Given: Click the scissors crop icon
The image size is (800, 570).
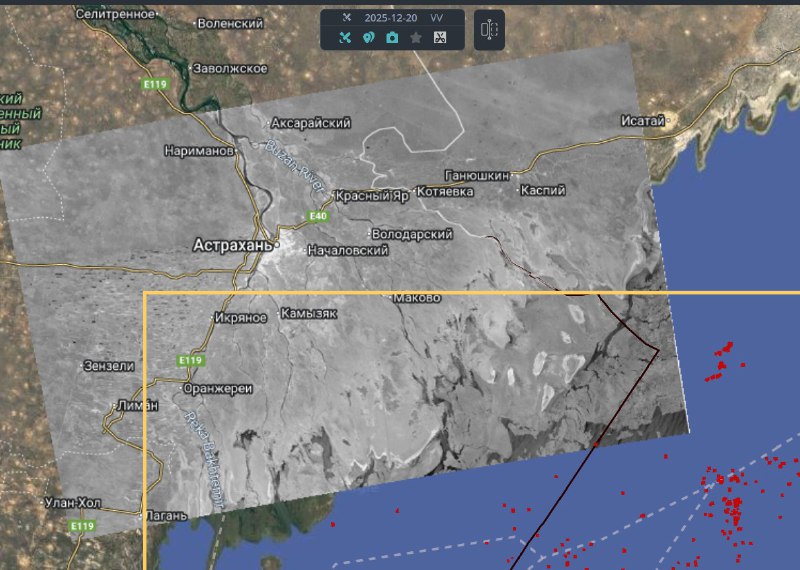Looking at the screenshot, I should (439, 37).
